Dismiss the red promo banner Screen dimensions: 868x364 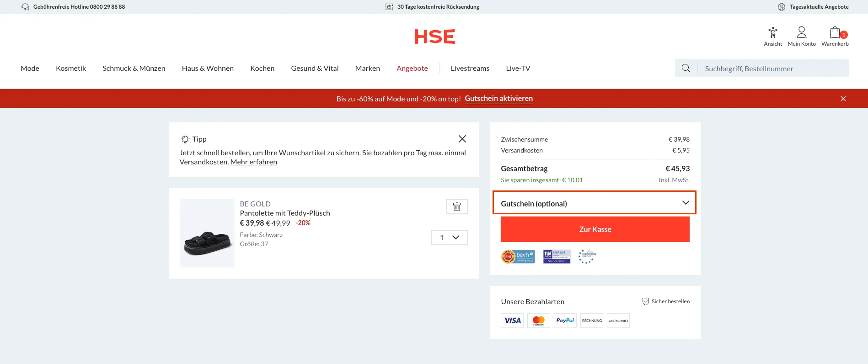point(843,99)
